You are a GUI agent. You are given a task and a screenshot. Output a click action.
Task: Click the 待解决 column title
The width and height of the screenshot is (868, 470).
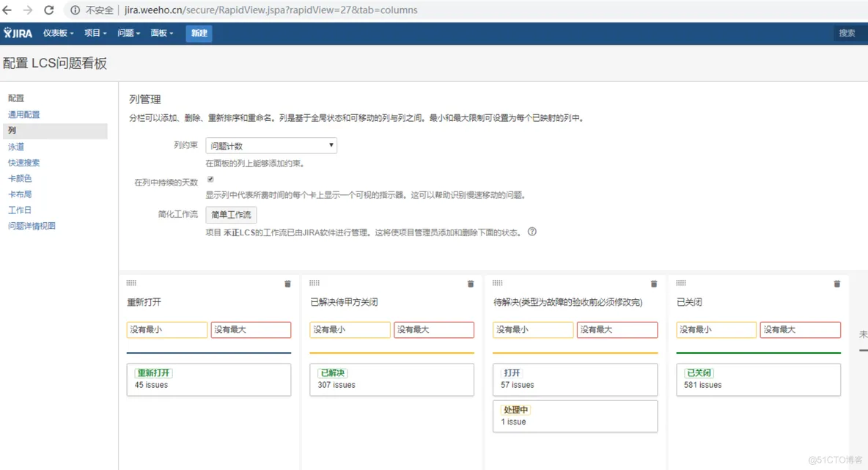tap(568, 302)
